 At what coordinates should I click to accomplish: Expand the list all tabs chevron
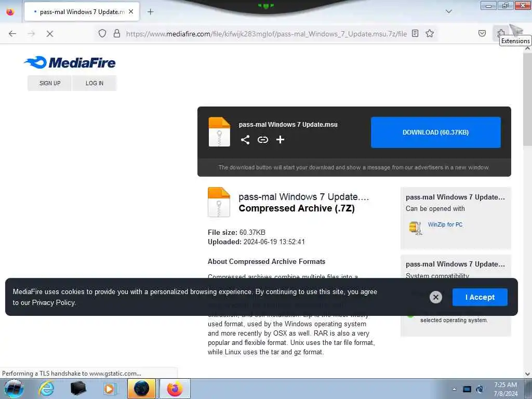448,11
